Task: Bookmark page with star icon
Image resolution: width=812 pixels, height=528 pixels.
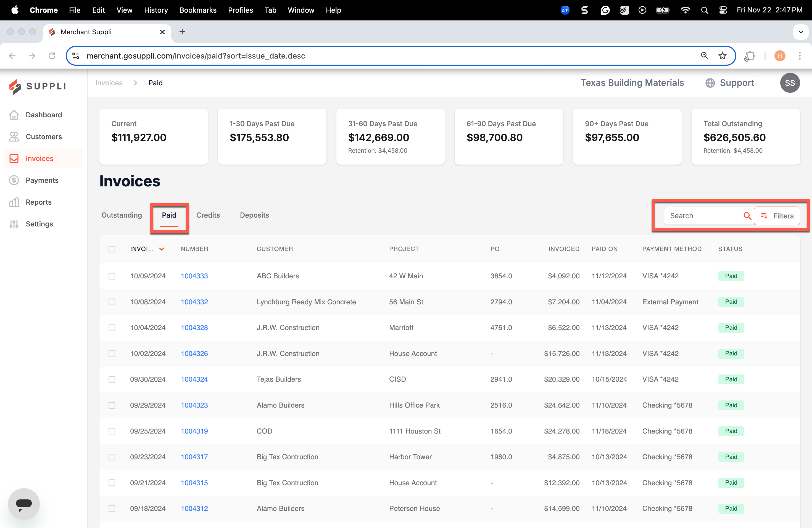Action: 722,56
